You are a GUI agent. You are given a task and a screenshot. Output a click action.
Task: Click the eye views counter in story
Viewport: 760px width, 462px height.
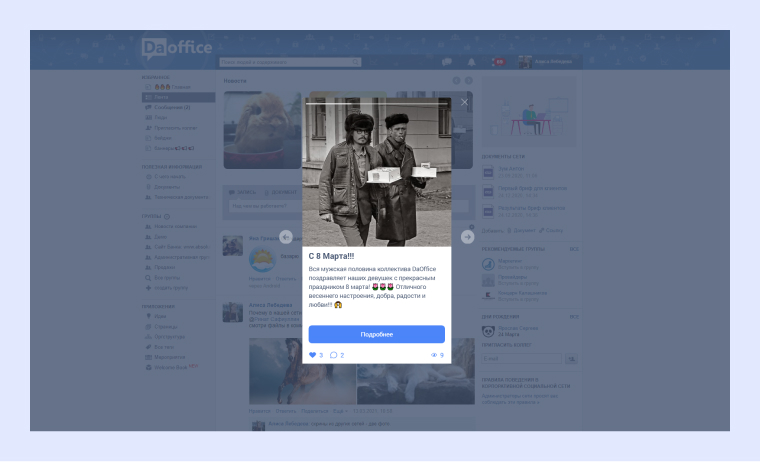(x=437, y=355)
